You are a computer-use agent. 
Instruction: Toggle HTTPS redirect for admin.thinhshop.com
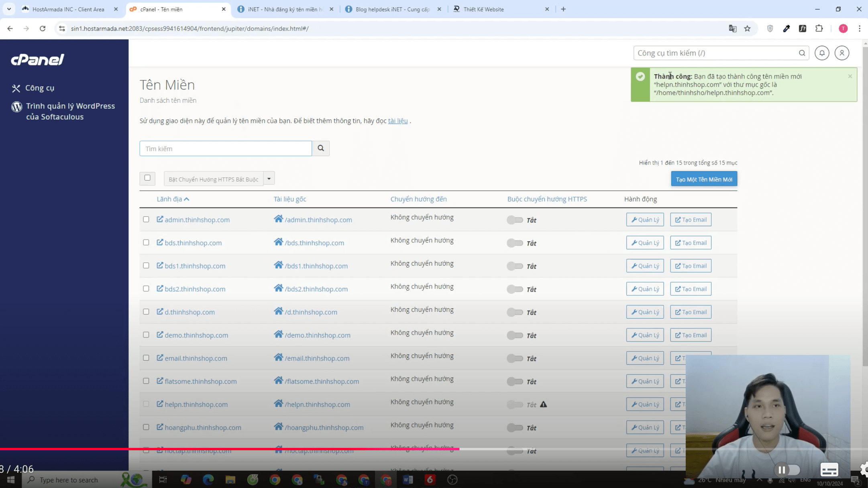515,220
